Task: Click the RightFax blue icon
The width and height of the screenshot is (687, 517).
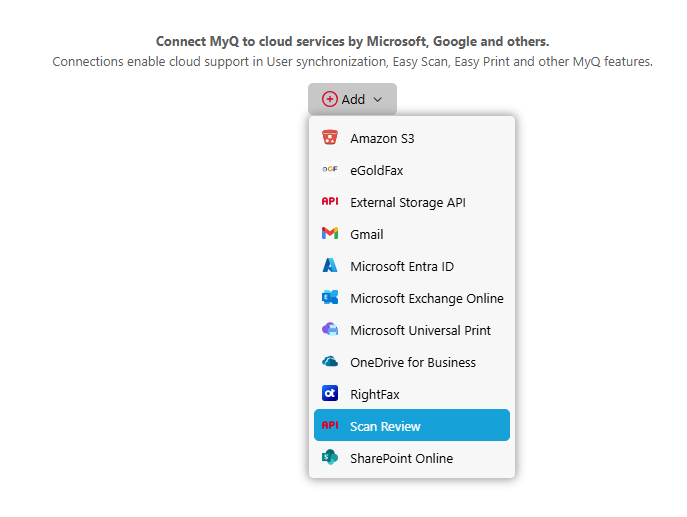Action: pyautogui.click(x=329, y=393)
